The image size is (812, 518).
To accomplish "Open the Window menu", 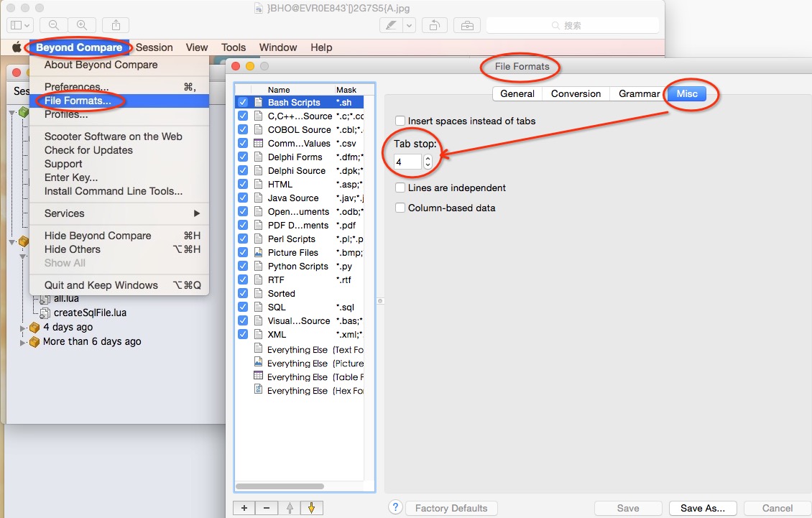I will pos(278,47).
